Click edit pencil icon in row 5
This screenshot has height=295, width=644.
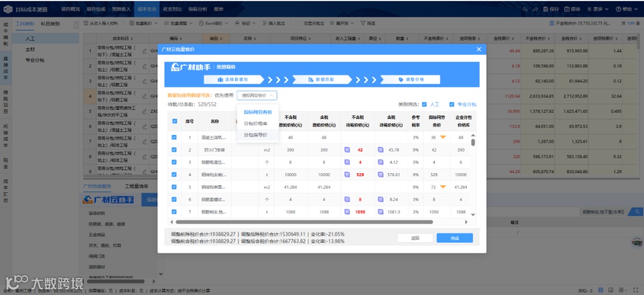144,111
